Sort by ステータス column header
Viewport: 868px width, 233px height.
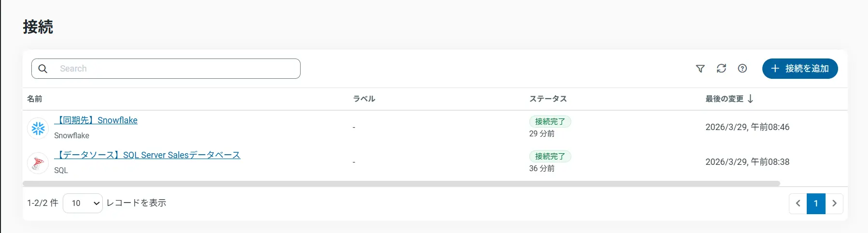(548, 99)
